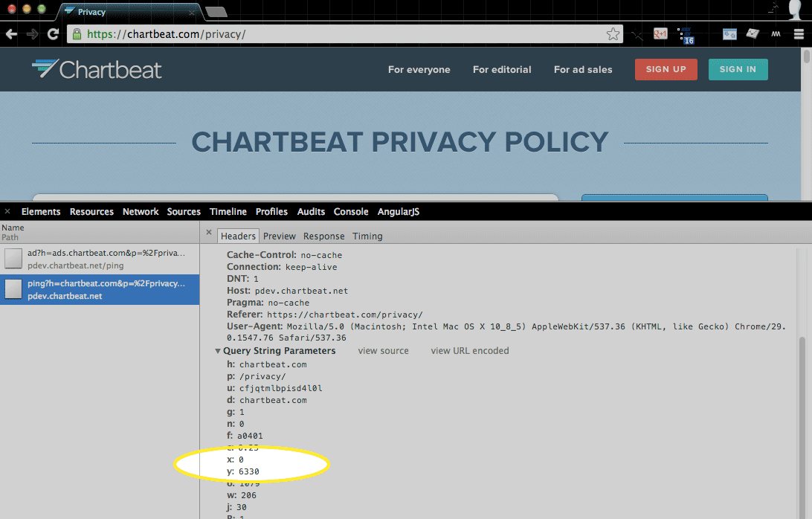Image resolution: width=812 pixels, height=519 pixels.
Task: Click view URL encoded link
Action: 470,351
